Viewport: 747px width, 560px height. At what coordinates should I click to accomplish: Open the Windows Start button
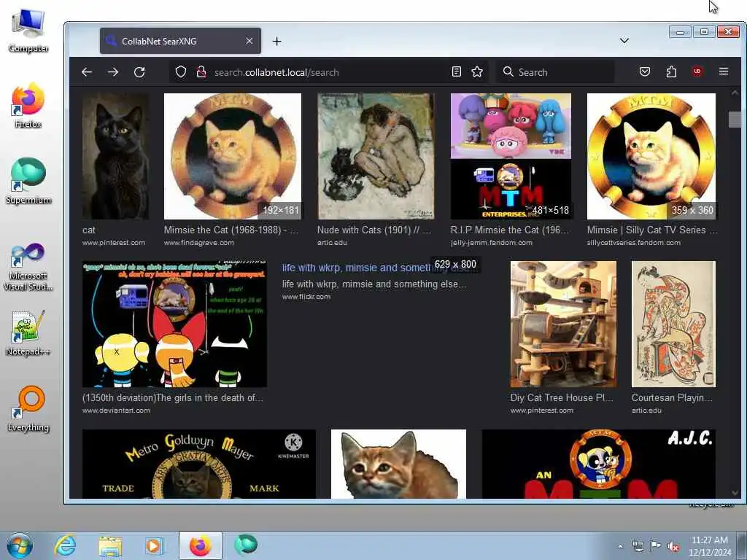click(19, 545)
